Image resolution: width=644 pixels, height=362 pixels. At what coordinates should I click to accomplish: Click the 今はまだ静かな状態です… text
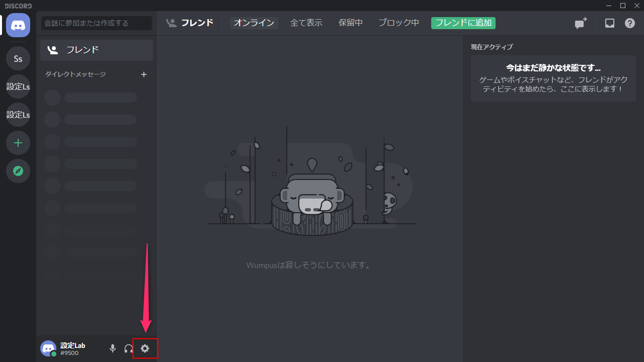(553, 68)
